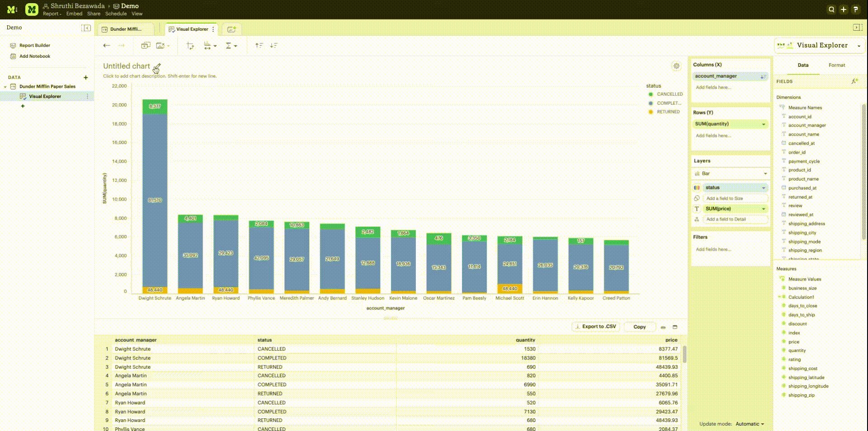
Task: Click the undo back arrow in toolbar
Action: click(x=107, y=46)
